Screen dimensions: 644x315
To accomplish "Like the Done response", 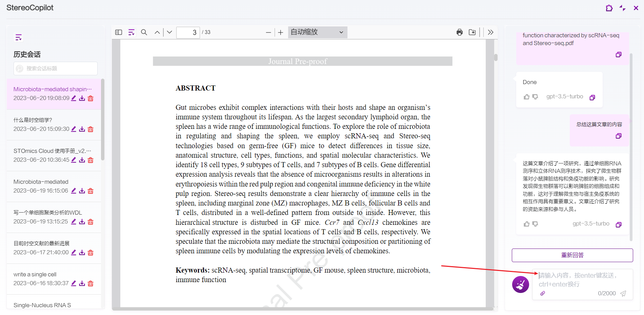I will click(526, 97).
